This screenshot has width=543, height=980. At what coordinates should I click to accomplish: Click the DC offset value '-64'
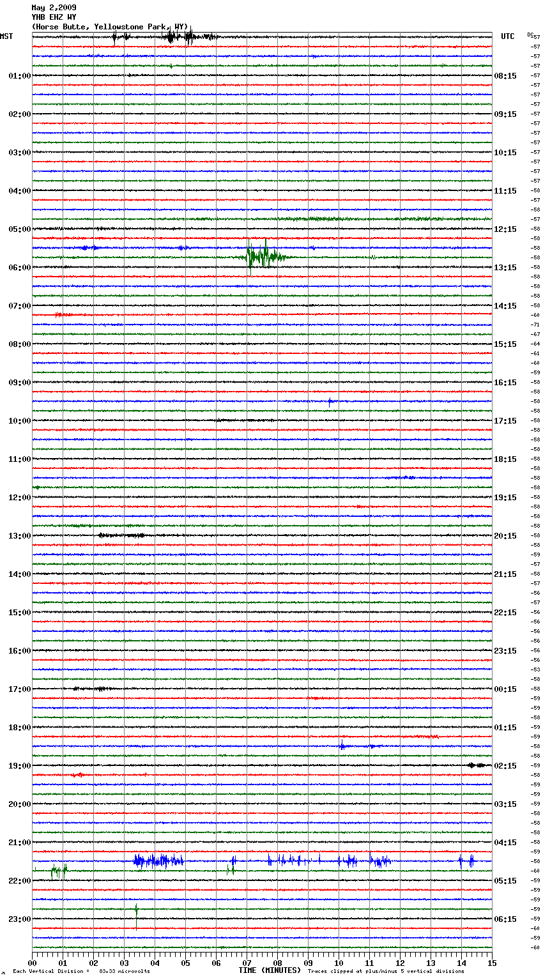click(x=536, y=344)
